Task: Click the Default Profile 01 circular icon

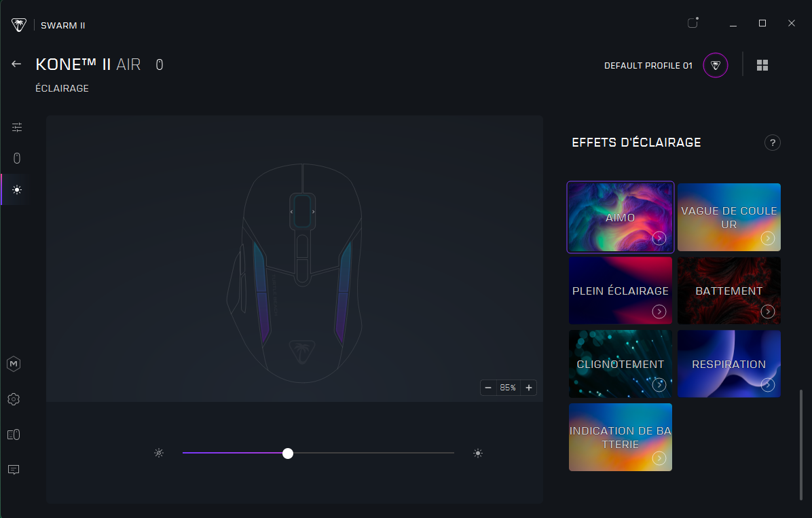Action: click(715, 65)
